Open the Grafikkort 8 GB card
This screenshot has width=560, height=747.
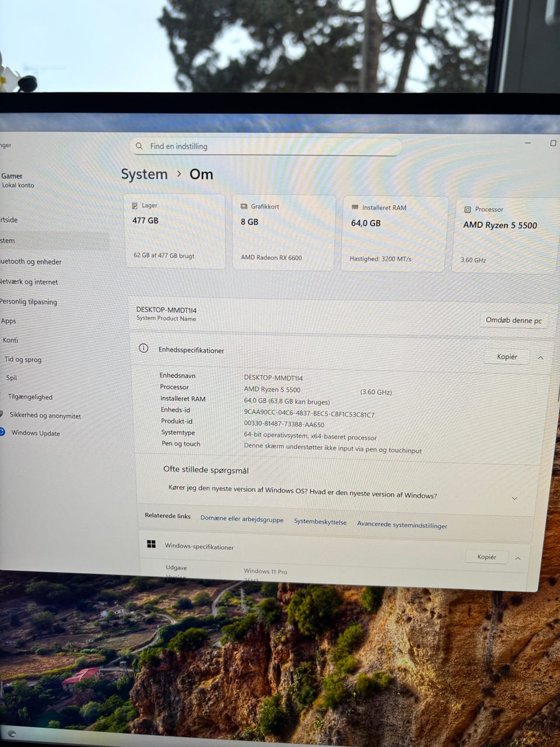click(283, 233)
